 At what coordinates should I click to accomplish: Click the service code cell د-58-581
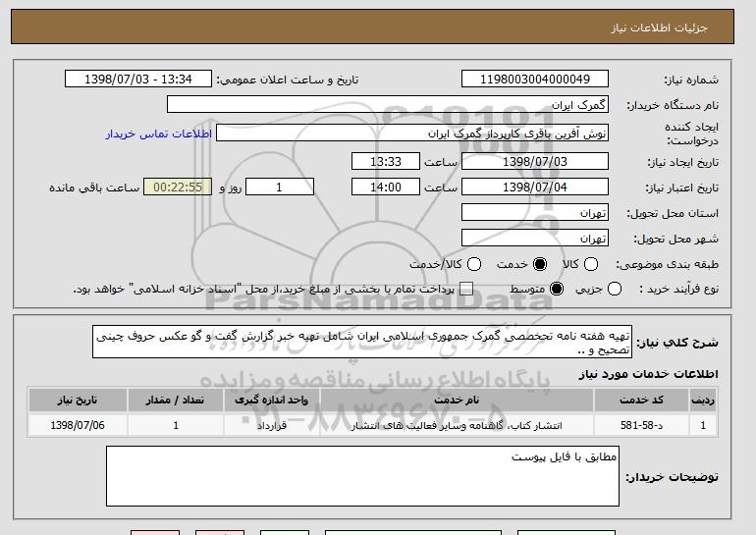tap(641, 425)
